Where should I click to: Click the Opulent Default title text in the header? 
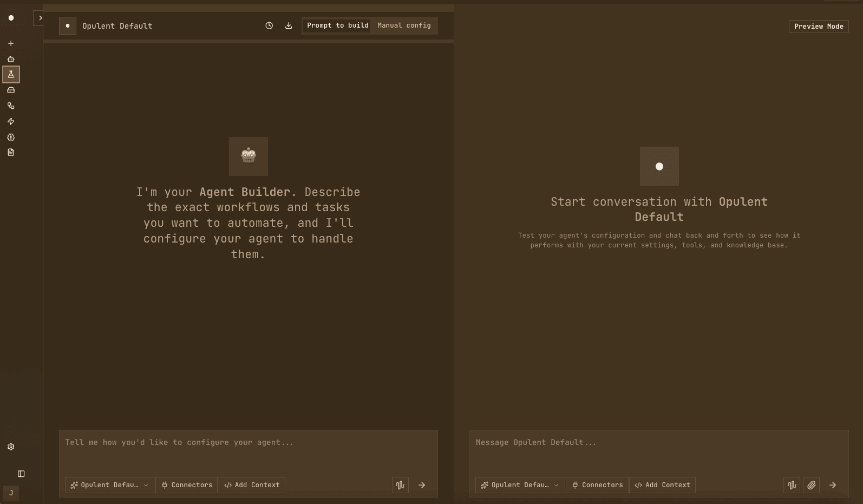[x=117, y=26]
